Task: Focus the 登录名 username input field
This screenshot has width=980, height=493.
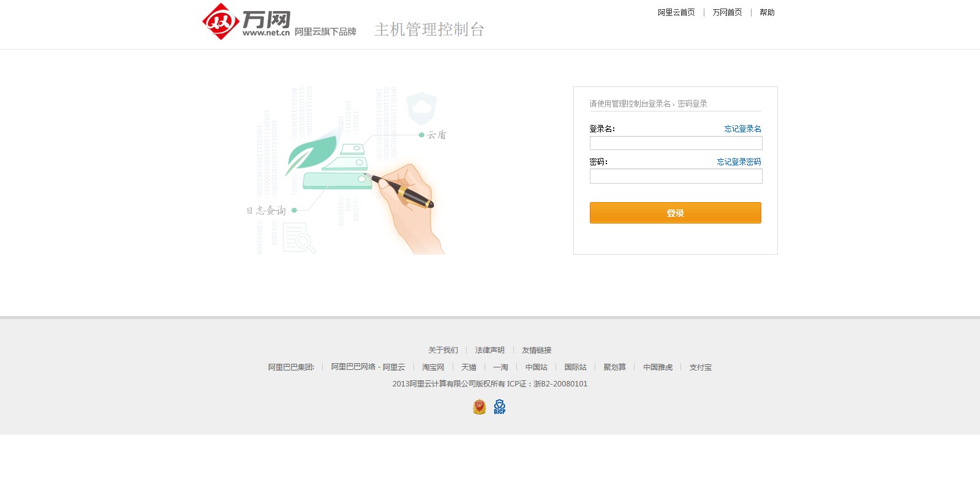Action: point(676,143)
